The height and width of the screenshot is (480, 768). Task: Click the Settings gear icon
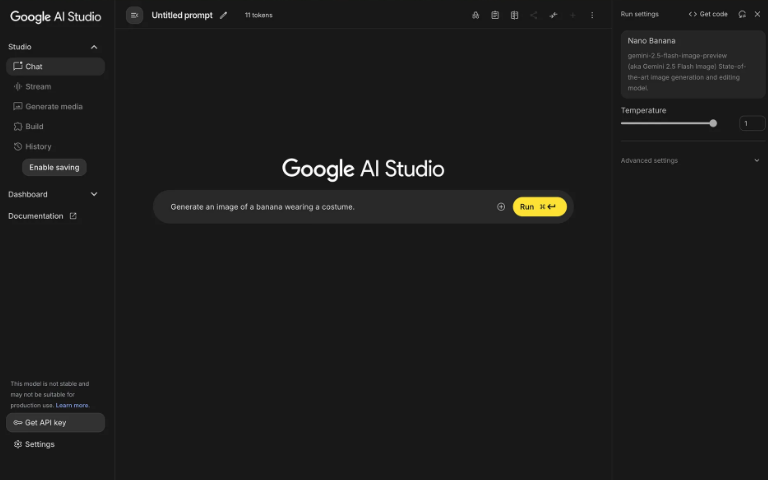point(18,444)
